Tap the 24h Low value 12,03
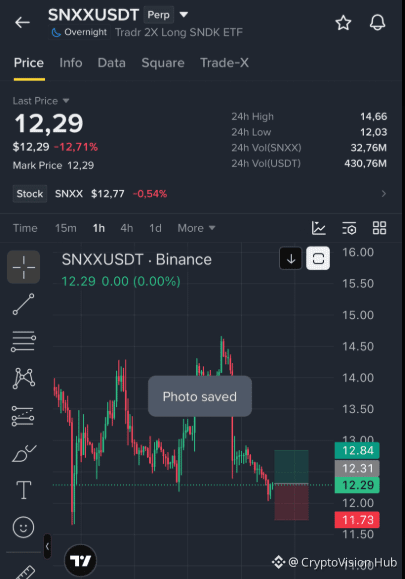This screenshot has height=579, width=405. [x=374, y=132]
